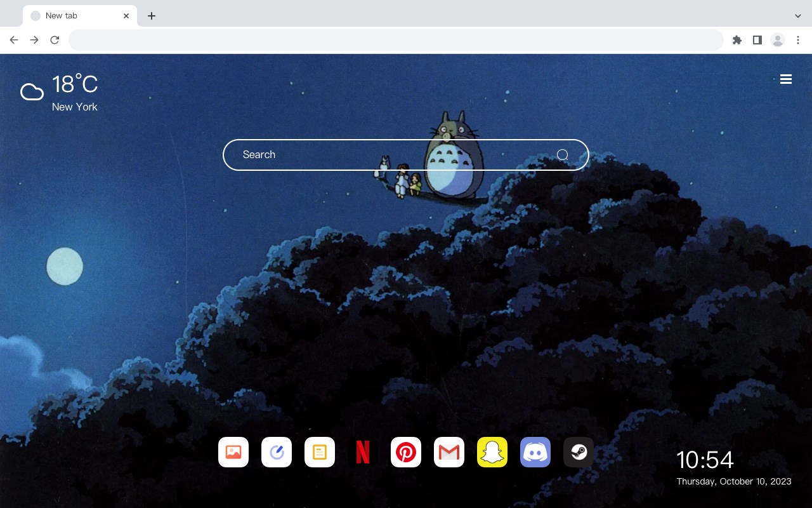Viewport: 812px width, 508px height.
Task: Close the New tab tab
Action: pos(126,16)
